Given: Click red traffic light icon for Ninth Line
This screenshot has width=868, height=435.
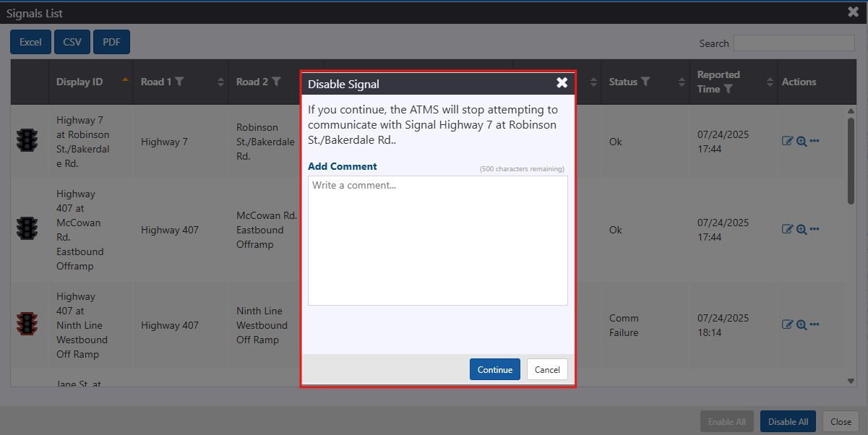Looking at the screenshot, I should pyautogui.click(x=27, y=324).
